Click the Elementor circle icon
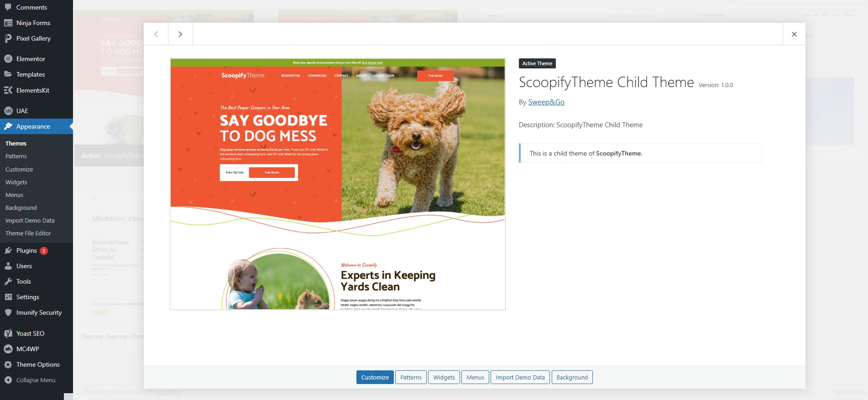The image size is (868, 400). [x=8, y=59]
